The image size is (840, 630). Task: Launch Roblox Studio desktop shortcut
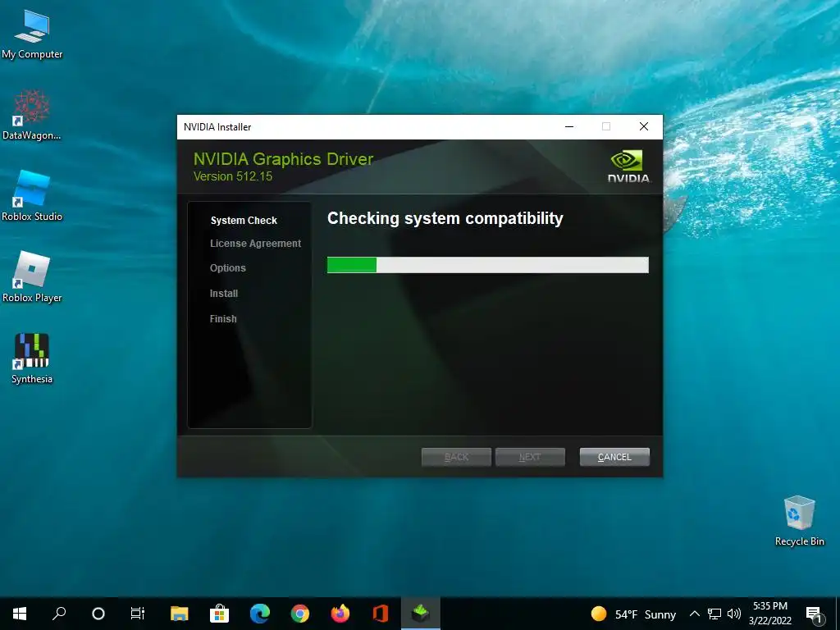32,196
